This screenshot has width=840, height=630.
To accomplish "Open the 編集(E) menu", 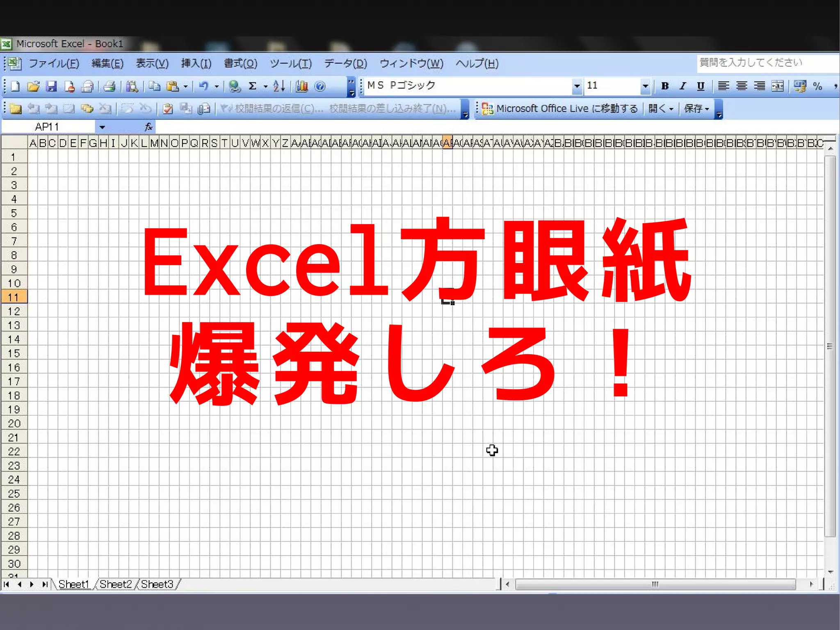I will point(107,63).
